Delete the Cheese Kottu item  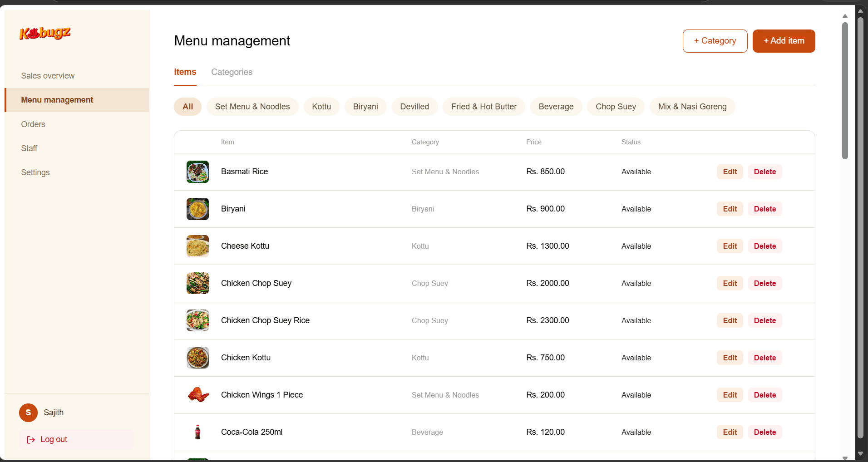(765, 246)
